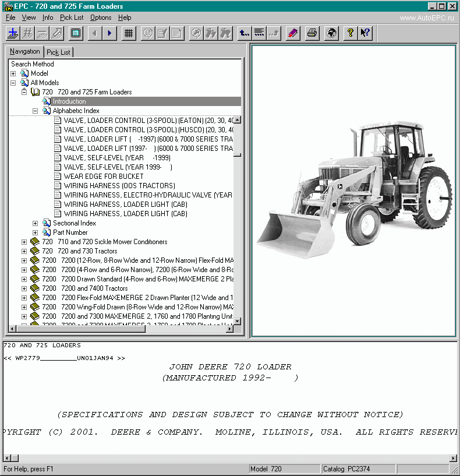The height and width of the screenshot is (476, 460).
Task: Collapse the All Models node
Action: point(13,83)
